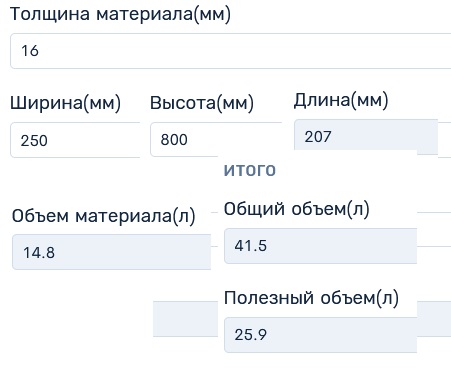Image resolution: width=451 pixels, height=375 pixels.
Task: Focus the Ширина field containing 250
Action: tap(75, 140)
